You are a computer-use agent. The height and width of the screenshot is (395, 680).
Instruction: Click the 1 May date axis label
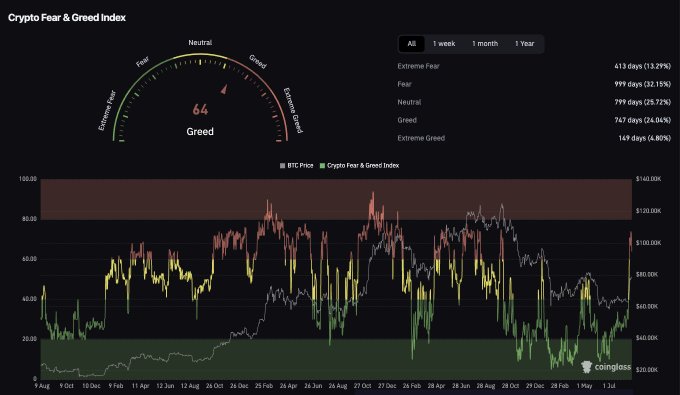click(584, 386)
